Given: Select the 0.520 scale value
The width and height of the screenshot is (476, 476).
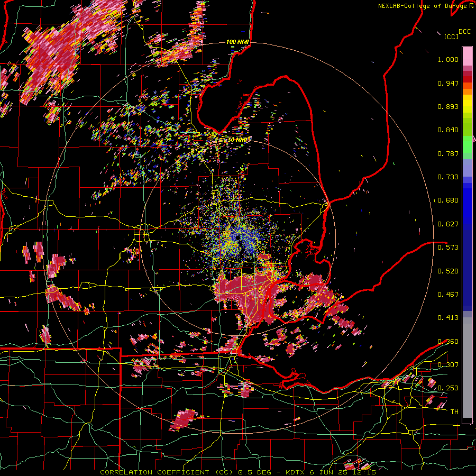Looking at the screenshot, I should pyautogui.click(x=448, y=271).
